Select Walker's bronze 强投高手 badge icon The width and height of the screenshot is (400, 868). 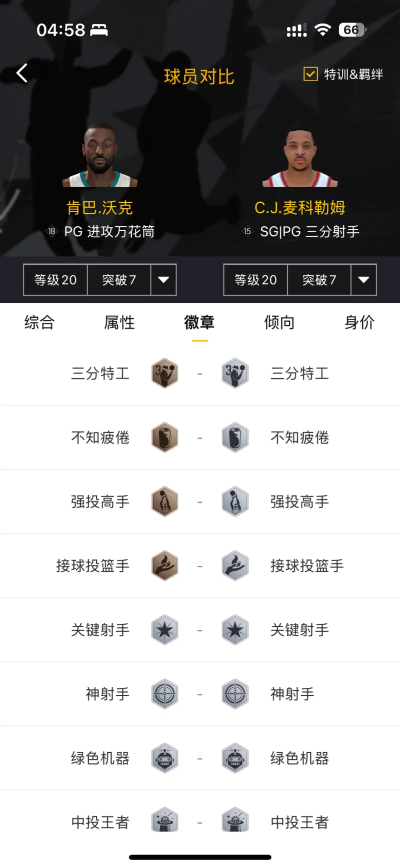coord(165,502)
